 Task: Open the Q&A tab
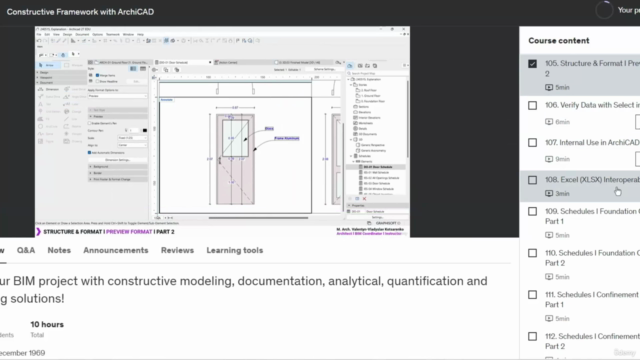pos(26,250)
